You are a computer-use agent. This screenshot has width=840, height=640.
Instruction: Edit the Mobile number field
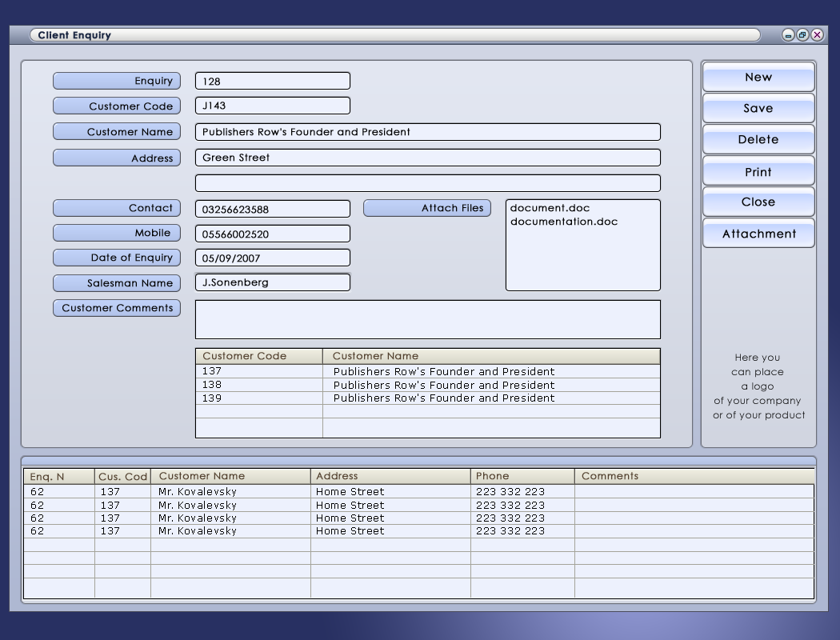[272, 233]
